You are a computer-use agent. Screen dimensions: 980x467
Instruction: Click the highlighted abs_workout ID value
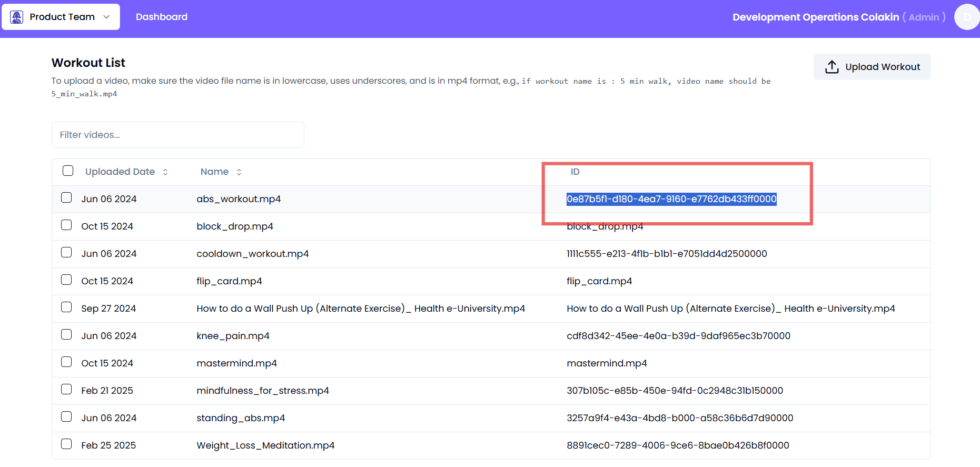coord(671,199)
